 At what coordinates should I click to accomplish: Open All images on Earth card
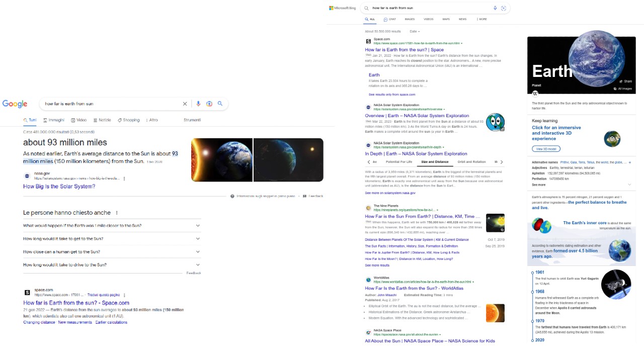tap(622, 88)
